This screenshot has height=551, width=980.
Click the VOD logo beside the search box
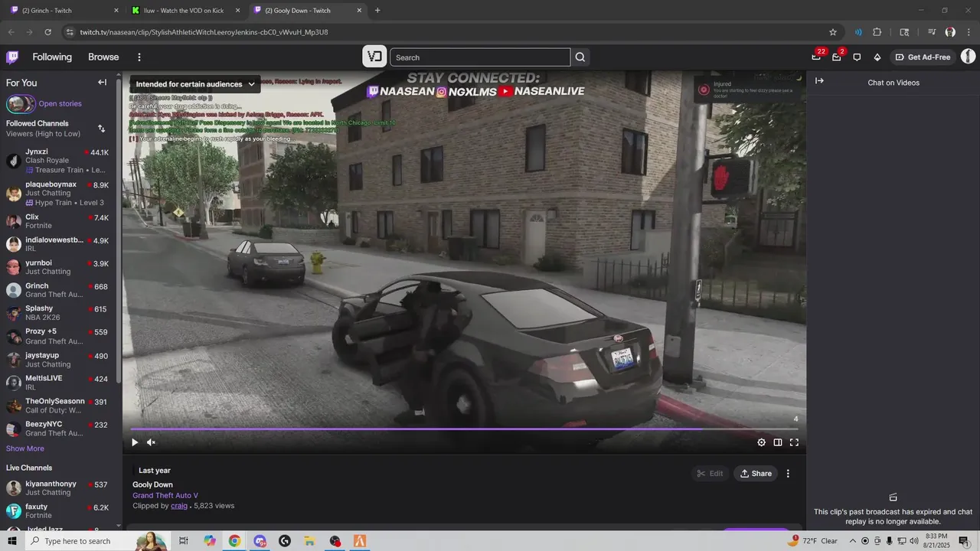[374, 57]
